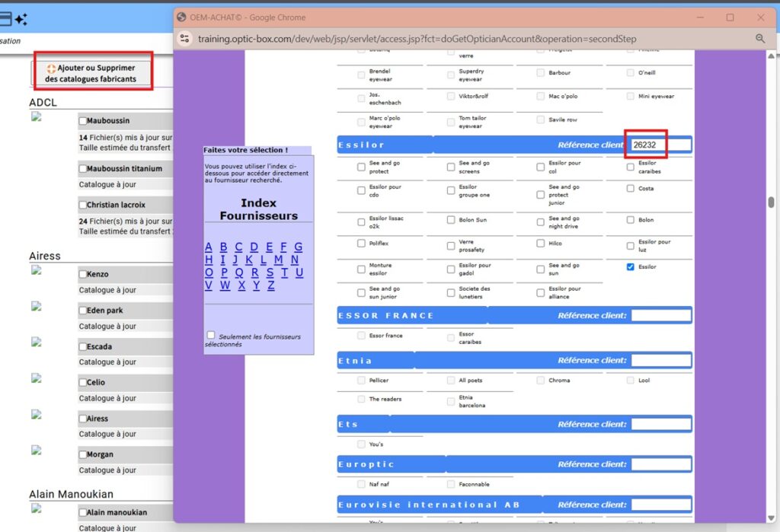
Task: Click Ajouter ou Supprimer des catalogues fabricants
Action: (91, 73)
